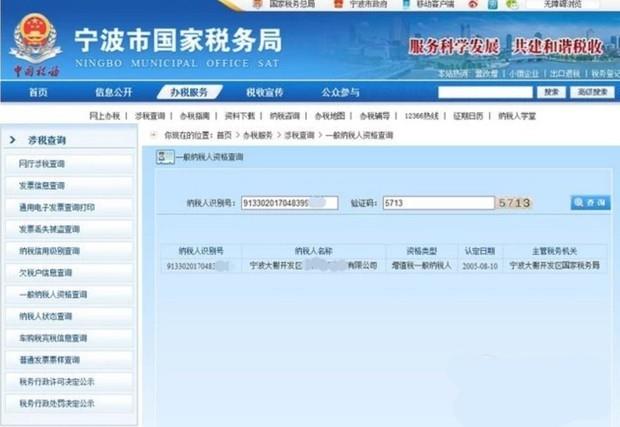Open 发票丢失被盗查询 in the sidebar

click(x=69, y=229)
